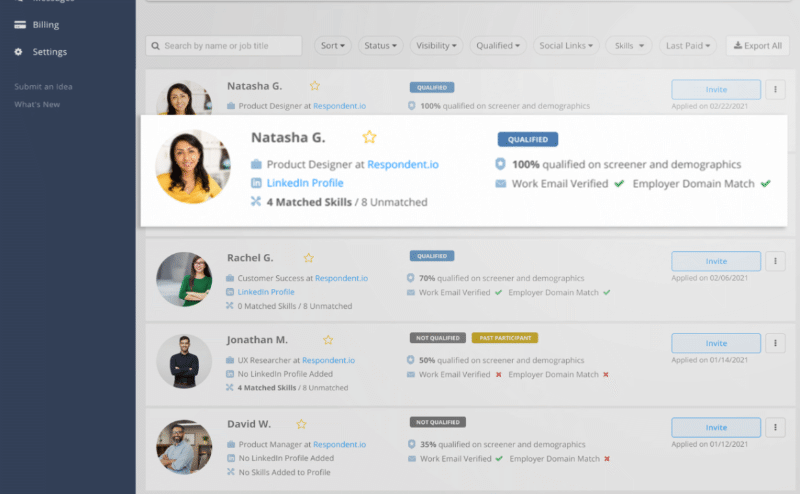Toggle favorite star for David W.
The height and width of the screenshot is (494, 800).
click(302, 424)
